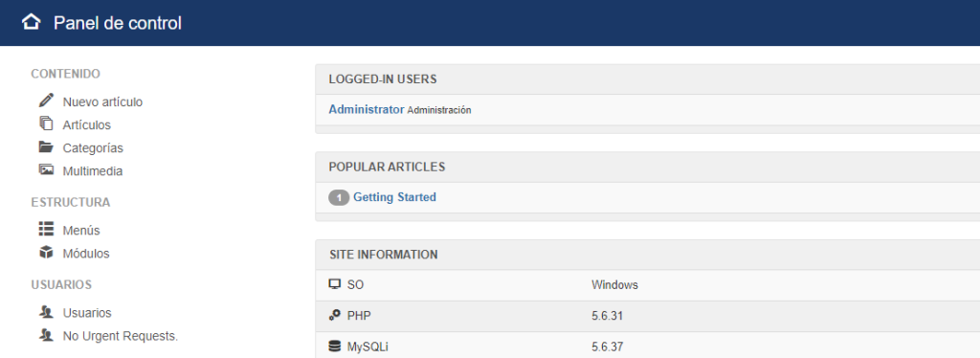This screenshot has height=358, width=980.
Task: Click MySQLi version value 5.6.37
Action: (x=607, y=347)
